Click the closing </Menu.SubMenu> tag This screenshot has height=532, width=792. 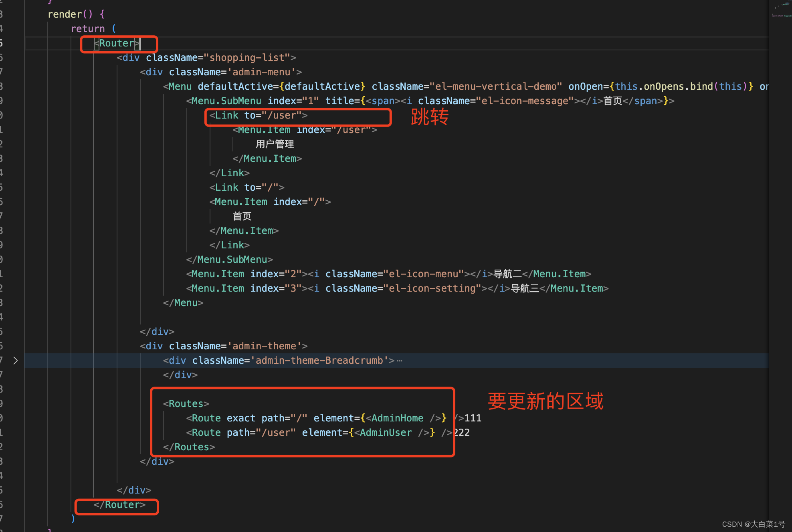point(229,260)
